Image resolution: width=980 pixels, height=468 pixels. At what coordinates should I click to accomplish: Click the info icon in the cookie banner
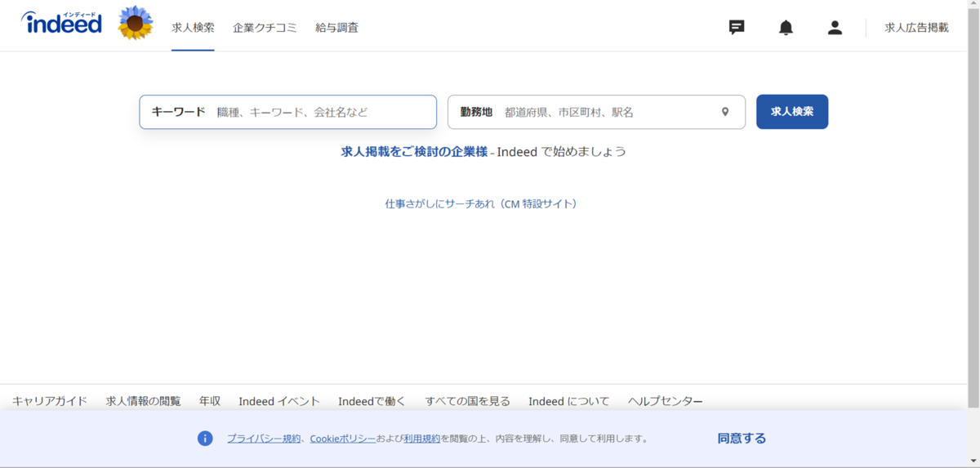205,439
